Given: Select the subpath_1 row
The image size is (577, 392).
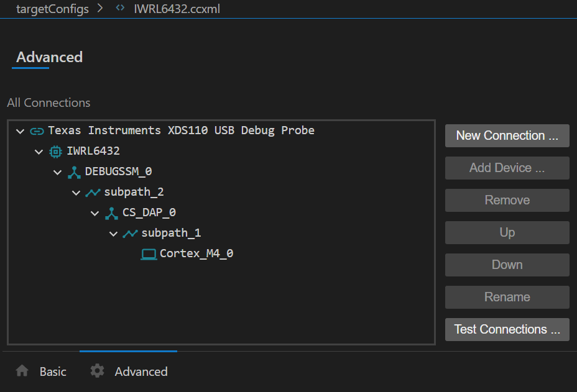Looking at the screenshot, I should click(x=221, y=234).
